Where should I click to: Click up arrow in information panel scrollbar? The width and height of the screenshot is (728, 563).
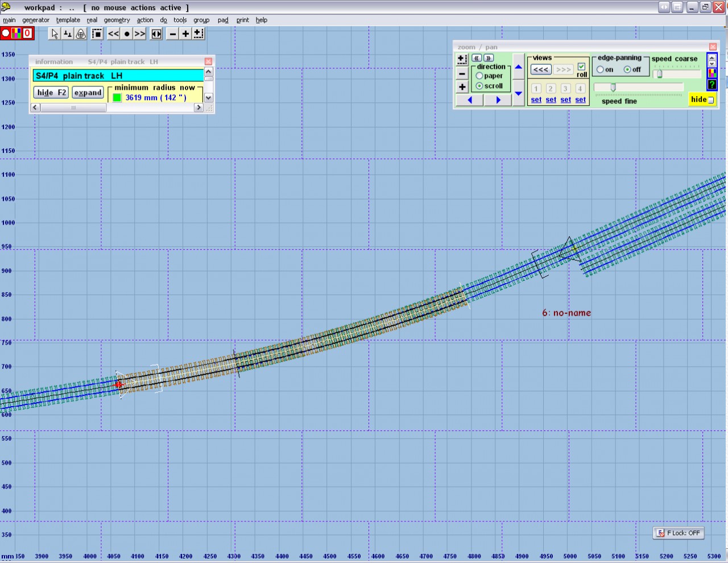click(208, 72)
